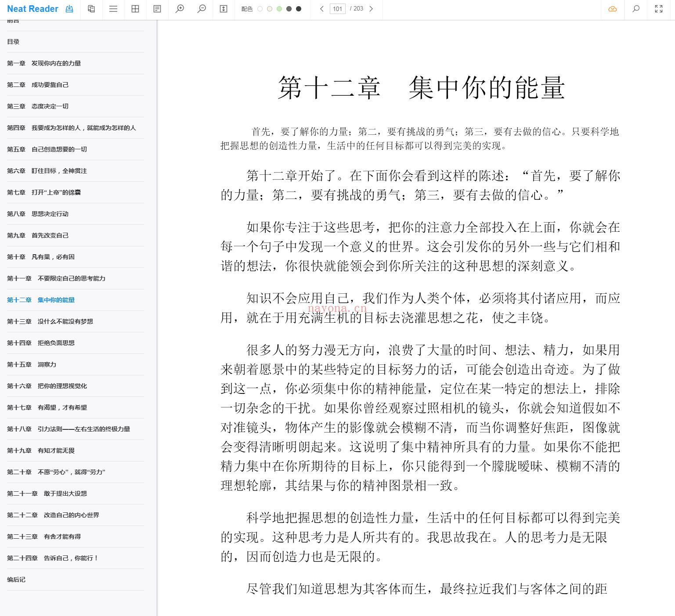The width and height of the screenshot is (675, 616).
Task: Select 第十九章 有知才能无畏
Action: pyautogui.click(x=76, y=450)
